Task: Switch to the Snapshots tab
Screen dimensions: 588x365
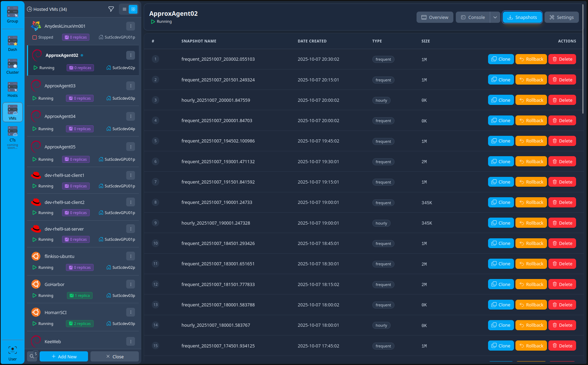Action: click(522, 17)
